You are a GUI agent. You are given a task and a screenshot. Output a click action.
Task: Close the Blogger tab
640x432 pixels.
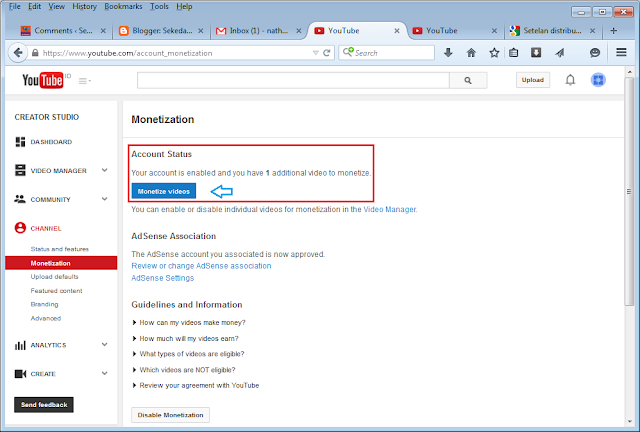(x=201, y=31)
